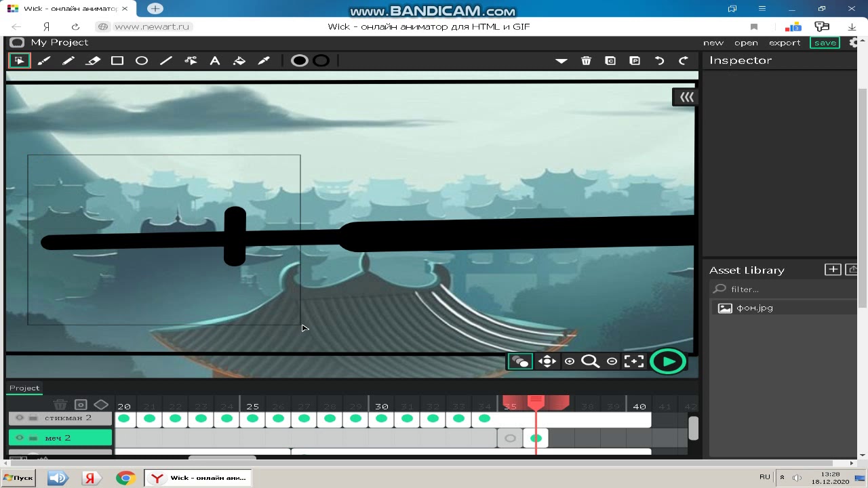Select the Cursor selection tool

point(19,60)
